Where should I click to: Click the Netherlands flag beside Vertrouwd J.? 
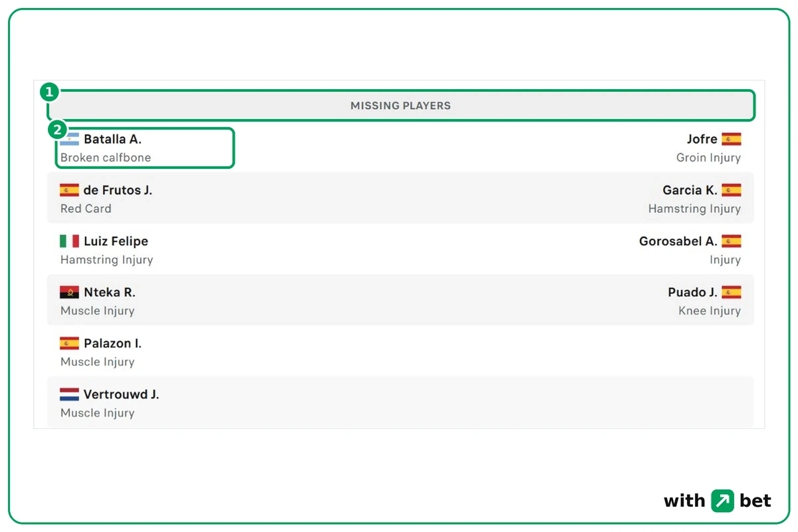tap(69, 394)
